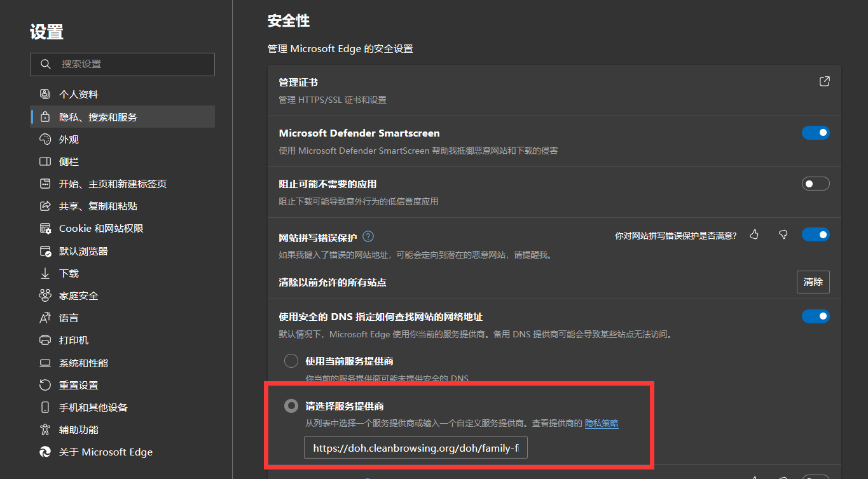The height and width of the screenshot is (479, 868).
Task: Open the 隐私策略 link
Action: click(602, 422)
